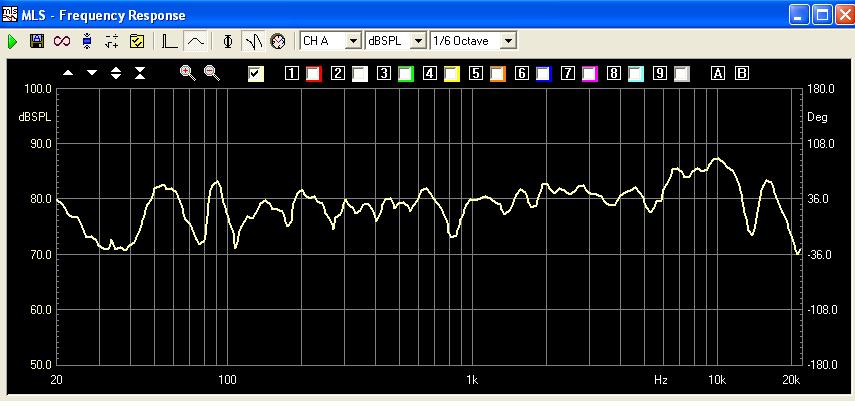Select the step response view icon
Image resolution: width=855 pixels, height=406 pixels.
(x=170, y=41)
